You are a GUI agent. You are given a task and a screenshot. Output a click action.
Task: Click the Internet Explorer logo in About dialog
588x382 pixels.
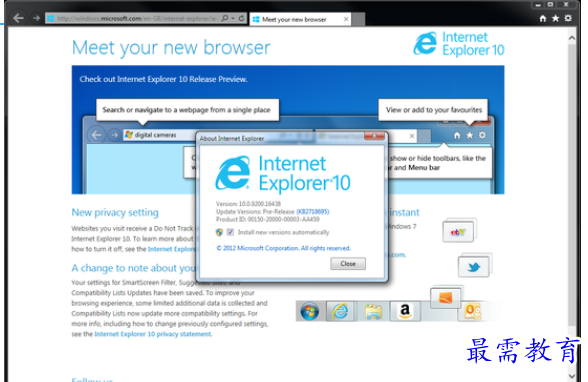click(283, 173)
